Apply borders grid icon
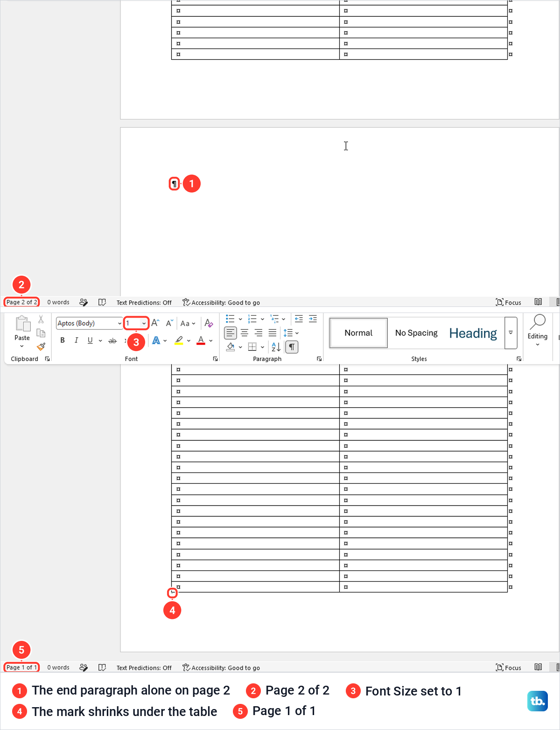 pos(252,347)
